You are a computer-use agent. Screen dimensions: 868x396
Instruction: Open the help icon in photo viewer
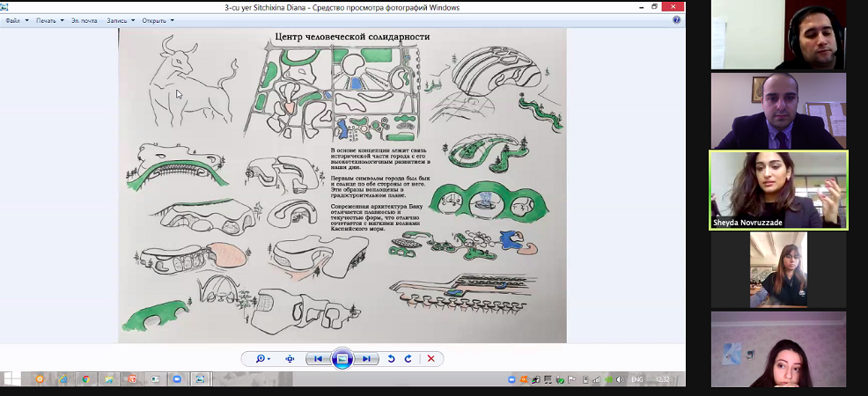pos(677,19)
